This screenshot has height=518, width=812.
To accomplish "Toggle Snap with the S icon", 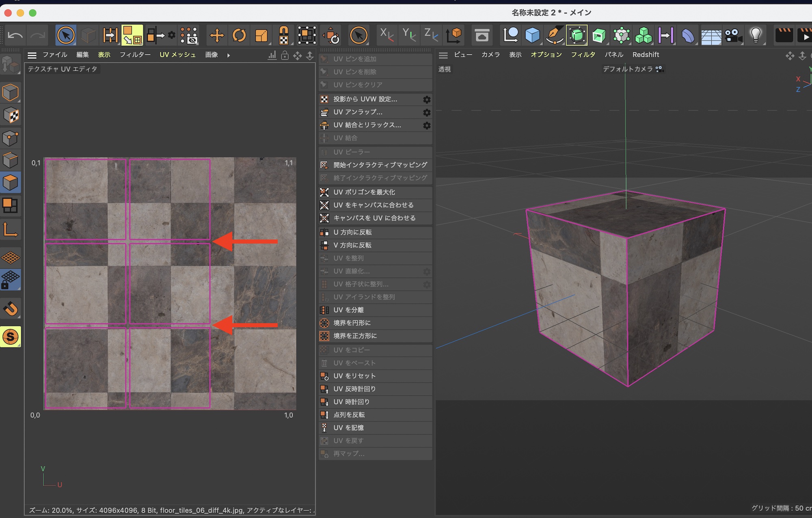I will 11,337.
